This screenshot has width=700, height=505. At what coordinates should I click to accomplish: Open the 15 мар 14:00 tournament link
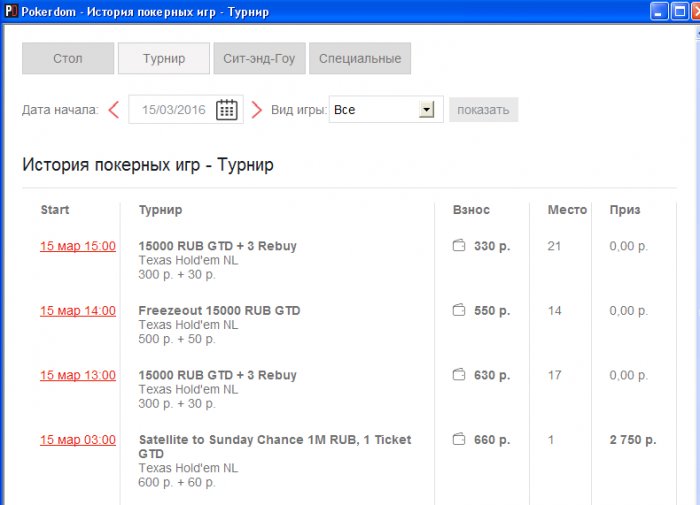[78, 311]
